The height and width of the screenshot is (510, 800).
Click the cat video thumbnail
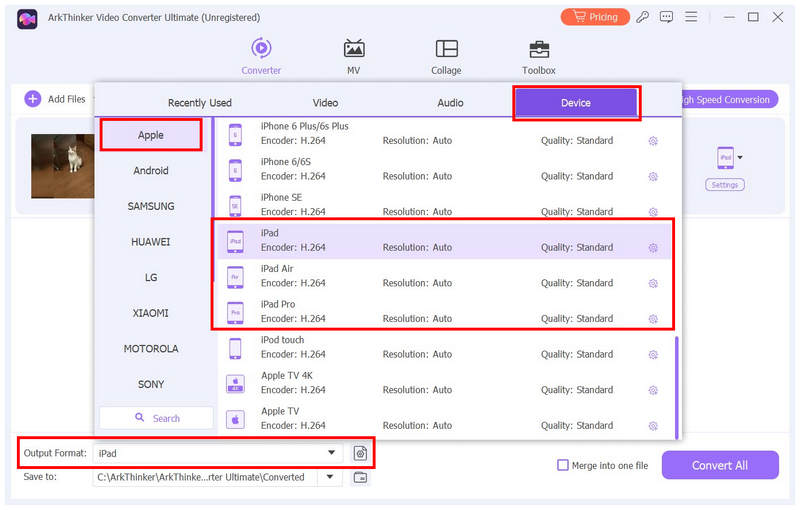click(63, 166)
